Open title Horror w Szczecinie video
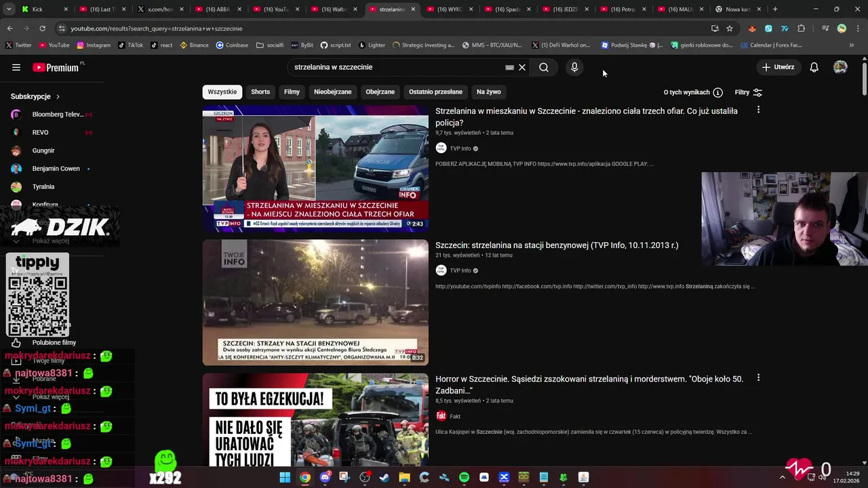Screen dimensions: 868x488 589,385
